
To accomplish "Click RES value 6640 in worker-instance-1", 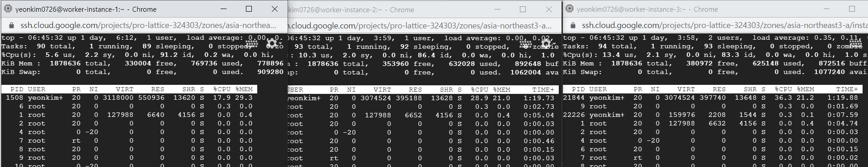I will pyautogui.click(x=156, y=115).
